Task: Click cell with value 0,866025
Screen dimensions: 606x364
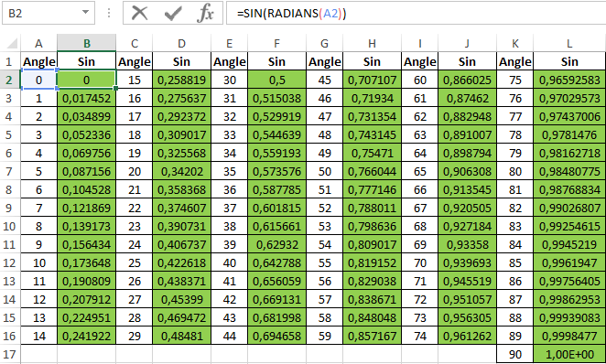Action: point(467,80)
